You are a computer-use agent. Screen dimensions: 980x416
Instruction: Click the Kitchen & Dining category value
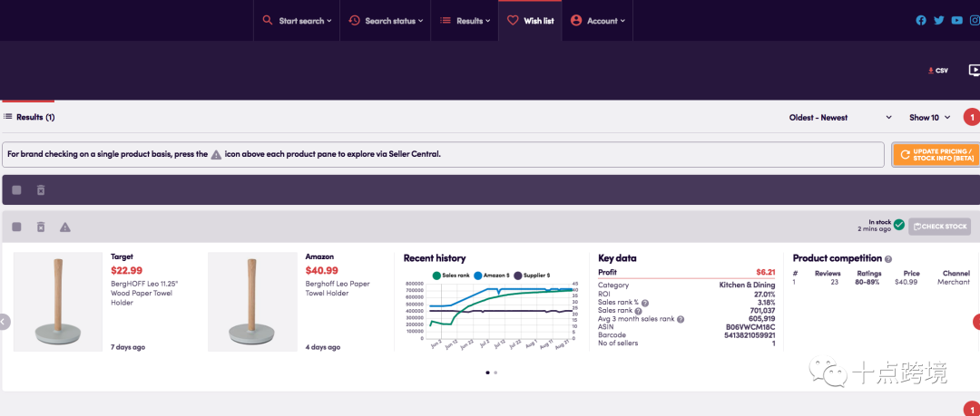tap(747, 285)
